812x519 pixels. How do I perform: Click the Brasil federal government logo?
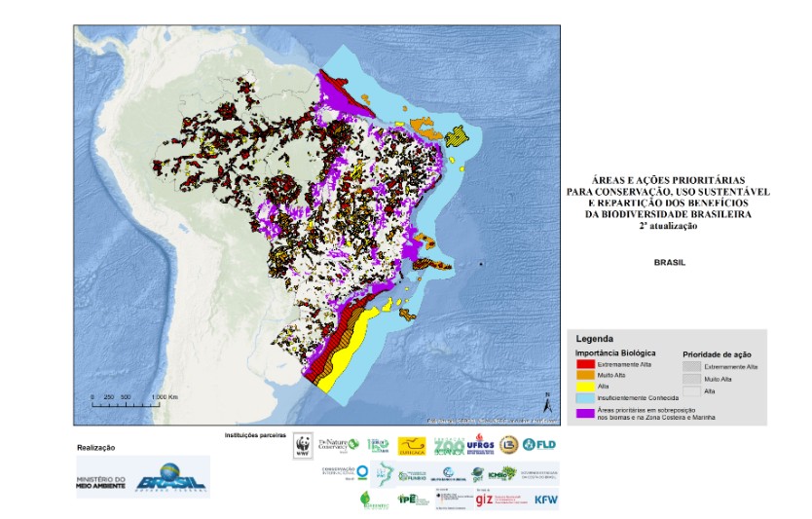(x=171, y=478)
